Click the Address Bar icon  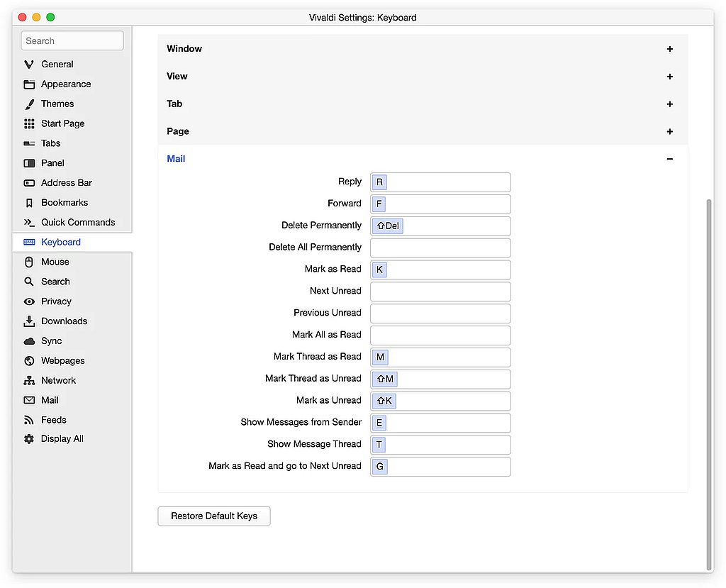pyautogui.click(x=29, y=183)
